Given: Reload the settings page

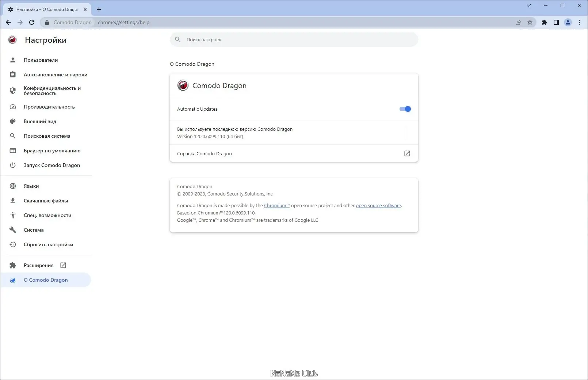Looking at the screenshot, I should pyautogui.click(x=32, y=22).
